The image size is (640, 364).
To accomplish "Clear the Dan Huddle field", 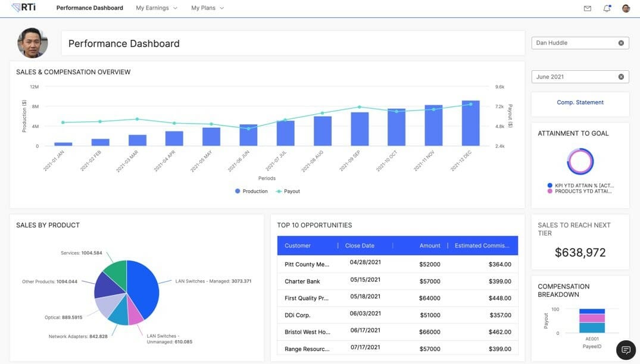I will pos(621,43).
